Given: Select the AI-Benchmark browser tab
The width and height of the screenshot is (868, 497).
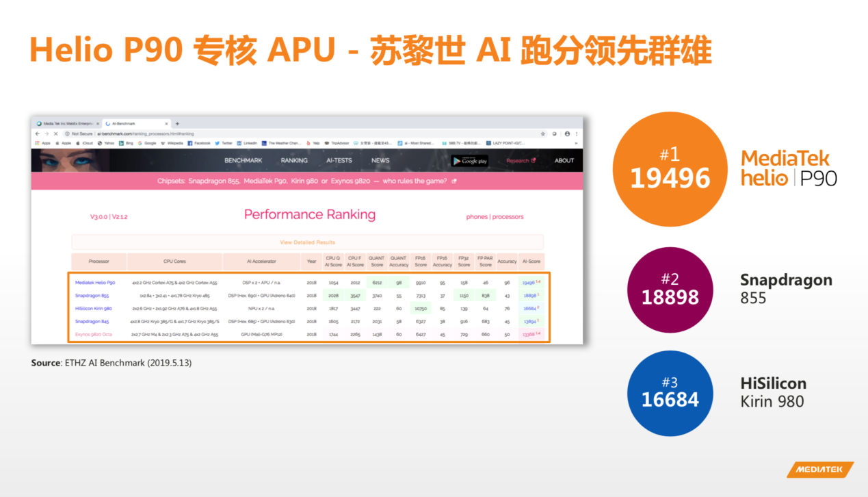Looking at the screenshot, I should click(x=135, y=124).
